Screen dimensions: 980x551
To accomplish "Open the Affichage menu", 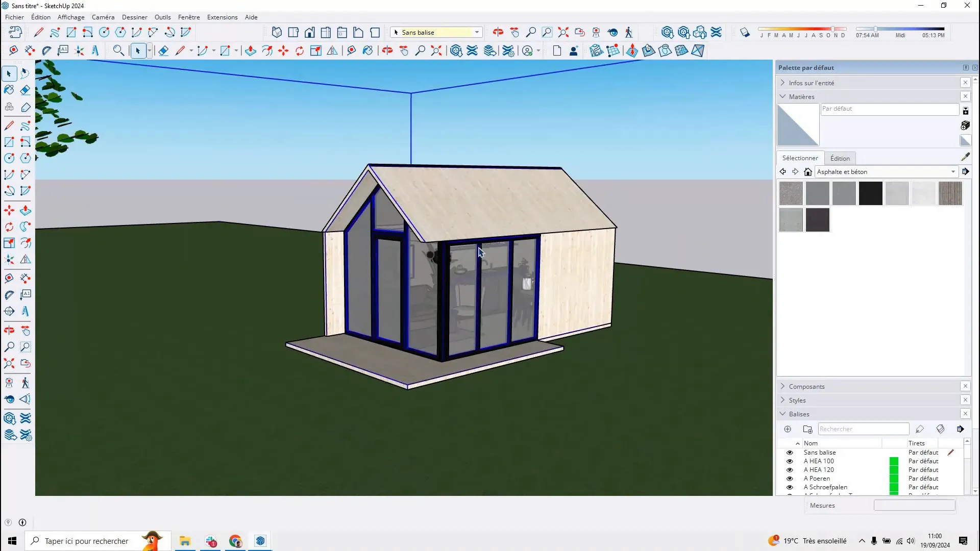I will point(71,17).
